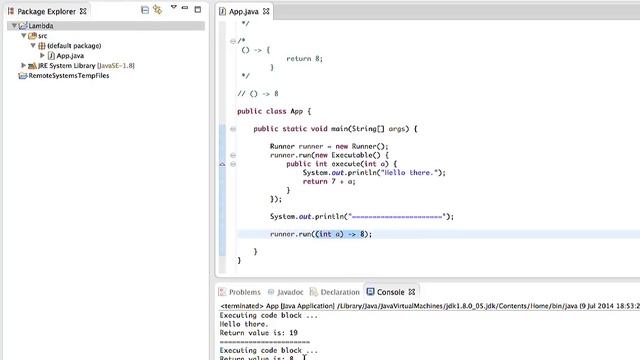The width and height of the screenshot is (640, 360).
Task: Close the Console tab
Action: coord(412,292)
